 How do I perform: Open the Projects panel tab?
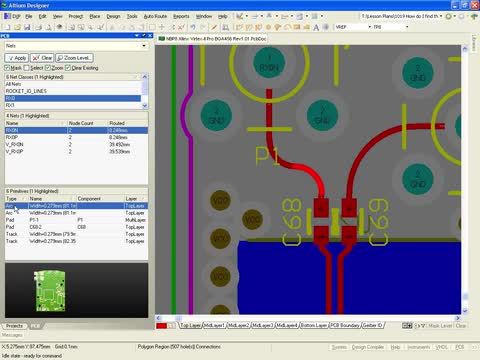[15, 326]
